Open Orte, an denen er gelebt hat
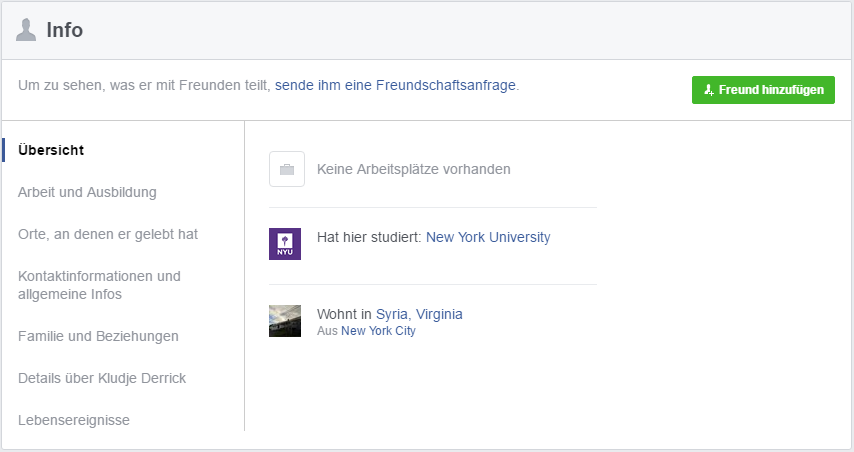Screen dimensions: 854x452 (x=108, y=234)
